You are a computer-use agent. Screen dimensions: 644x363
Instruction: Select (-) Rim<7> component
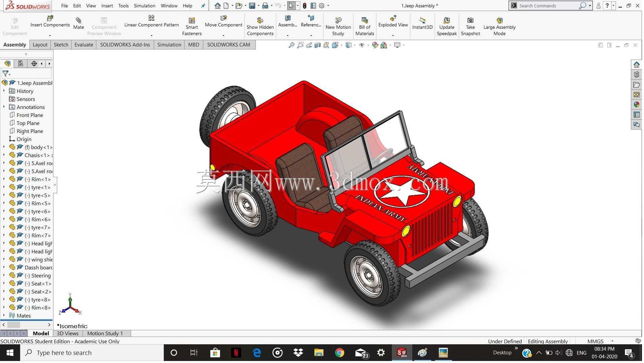[x=37, y=235]
